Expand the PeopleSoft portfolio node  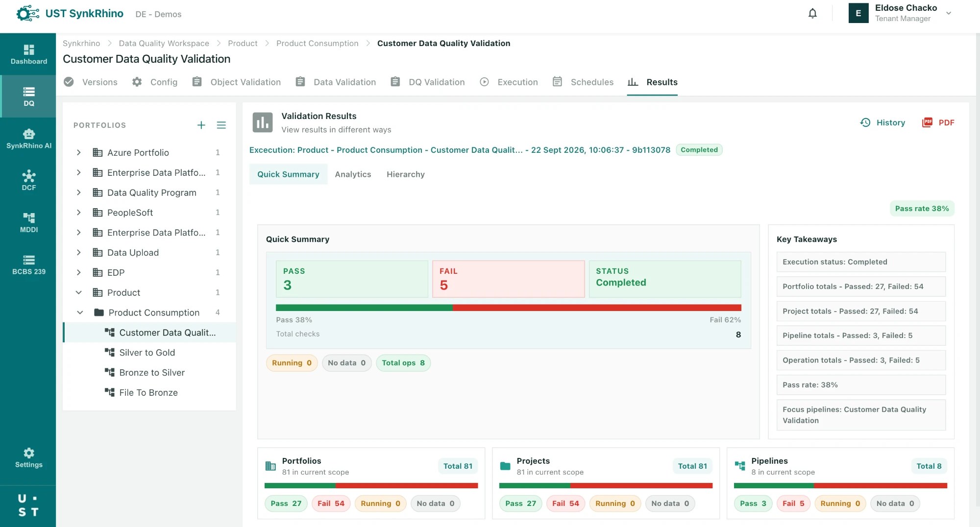point(78,213)
